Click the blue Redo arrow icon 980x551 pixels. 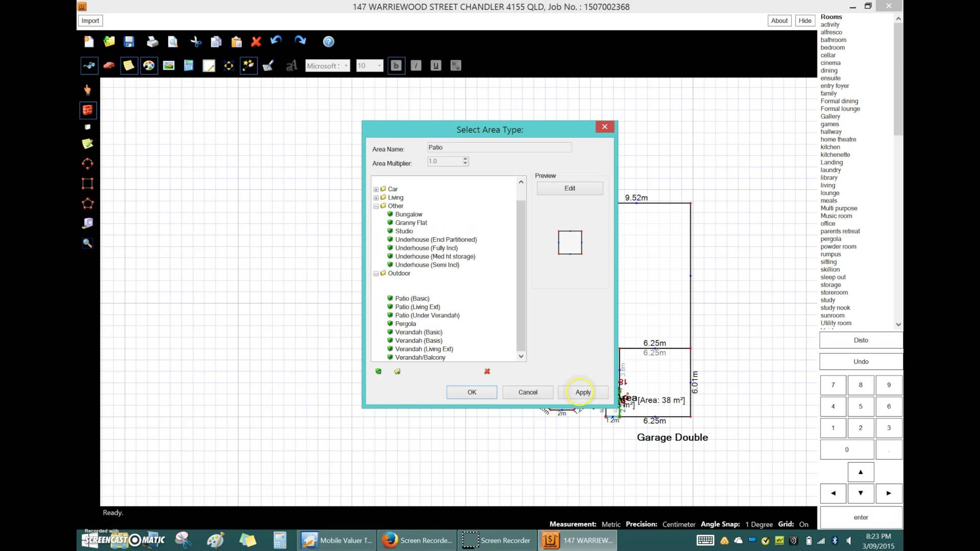click(300, 41)
